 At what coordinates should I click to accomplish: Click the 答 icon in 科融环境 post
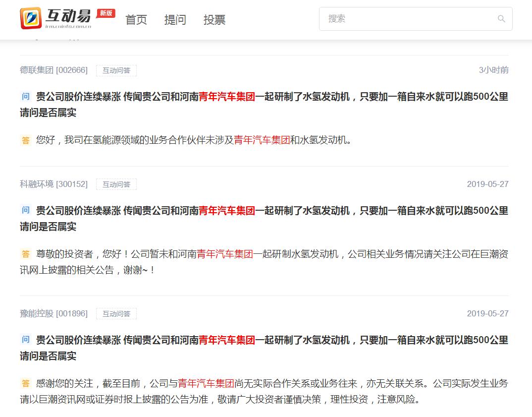[25, 254]
